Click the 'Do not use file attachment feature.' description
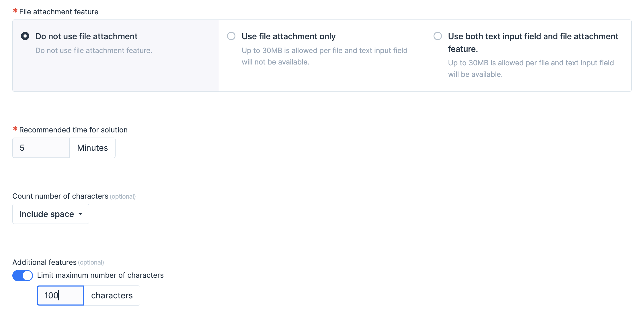 pyautogui.click(x=94, y=50)
